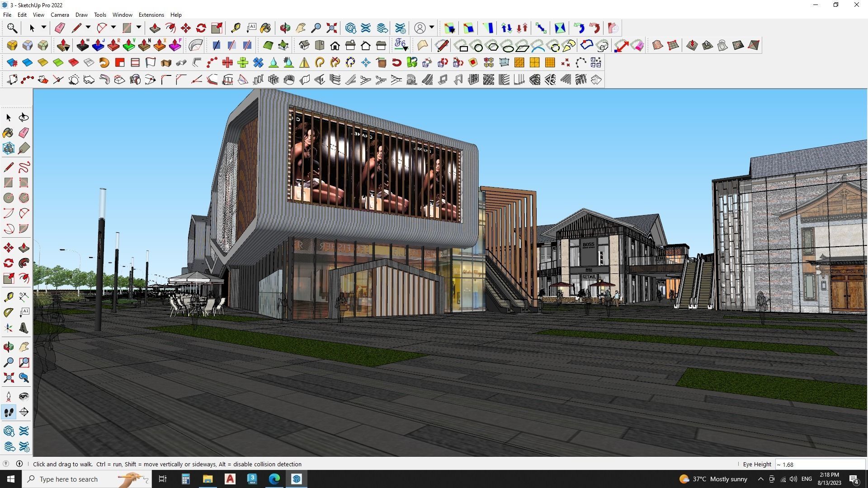Viewport: 868px width, 488px height.
Task: Open File Explorer from the taskbar
Action: [x=208, y=479]
